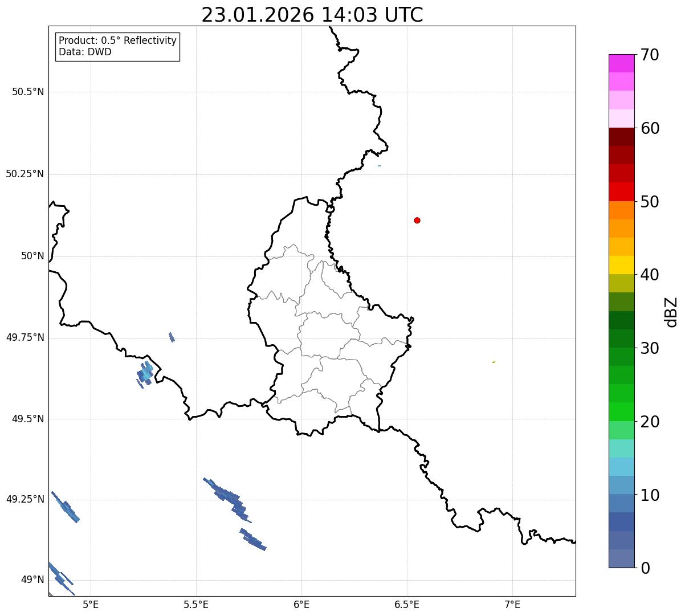Click the radar echo cluster near 5.25°E 49.65°N
The image size is (685, 616).
click(145, 374)
